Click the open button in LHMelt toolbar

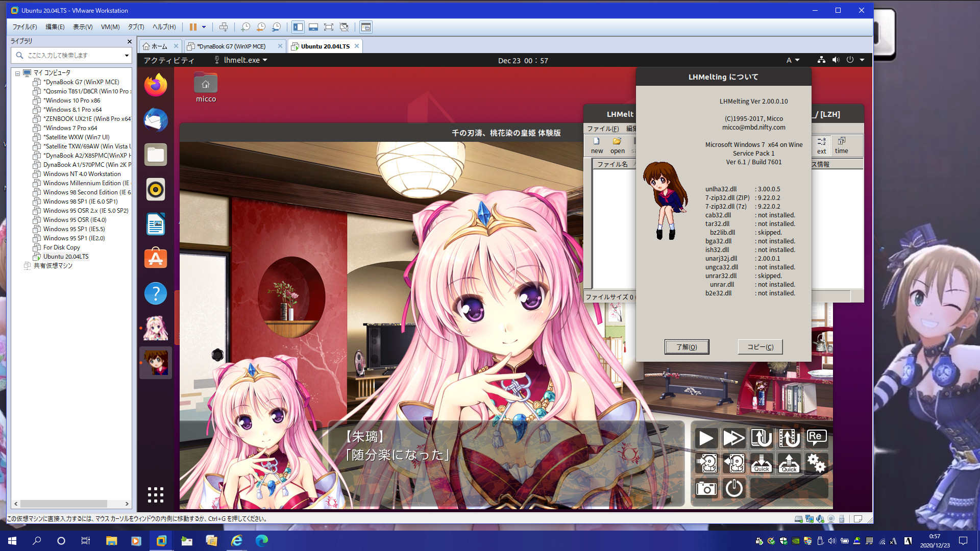(617, 145)
